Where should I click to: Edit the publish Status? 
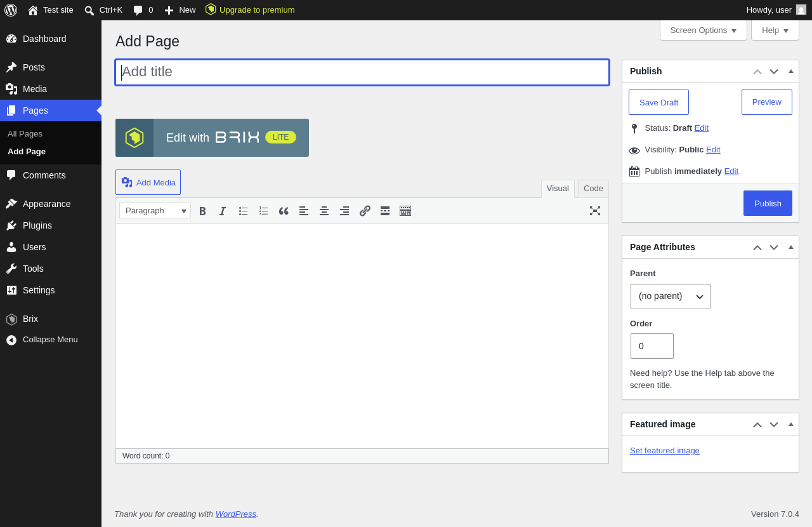(x=702, y=128)
